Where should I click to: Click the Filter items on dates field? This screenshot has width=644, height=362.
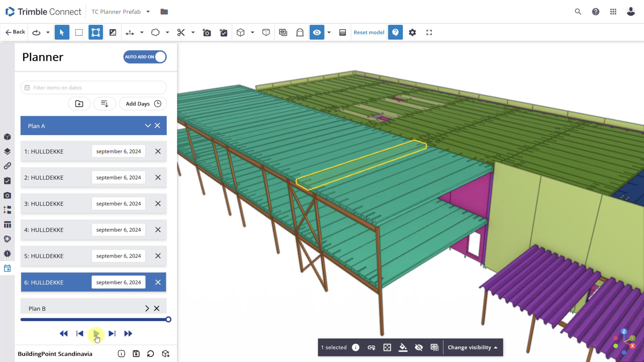[x=93, y=87]
